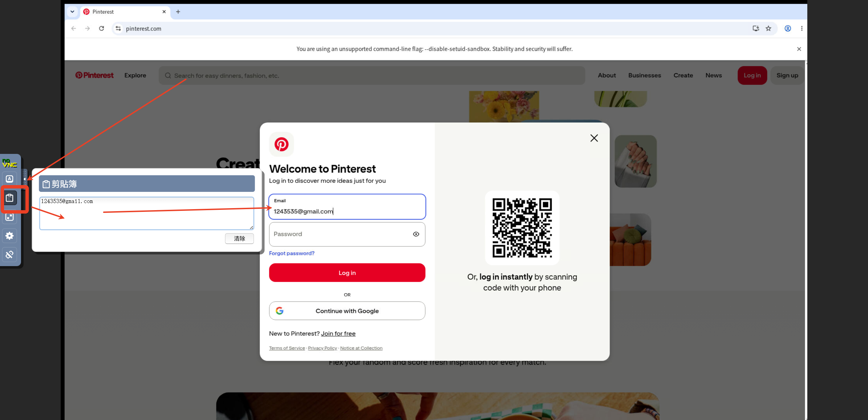
Task: Click noVNC fullscreen icon
Action: point(9,217)
